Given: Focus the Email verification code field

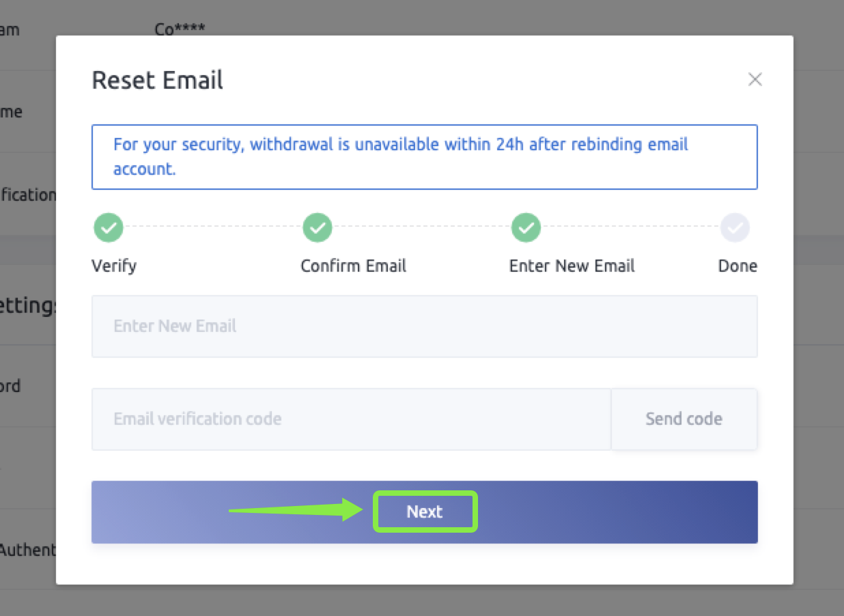Looking at the screenshot, I should tap(351, 419).
